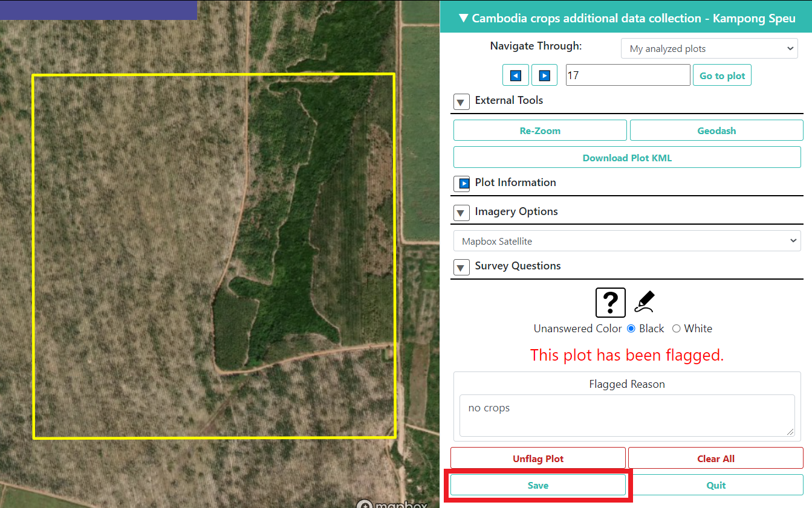Select Black unanswered color
The height and width of the screenshot is (508, 812).
pos(631,329)
